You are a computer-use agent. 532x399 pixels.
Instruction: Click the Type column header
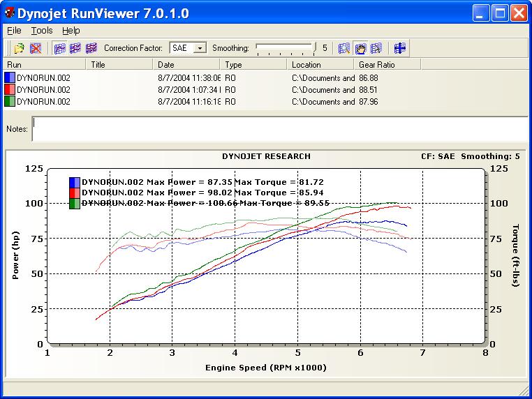pyautogui.click(x=253, y=64)
